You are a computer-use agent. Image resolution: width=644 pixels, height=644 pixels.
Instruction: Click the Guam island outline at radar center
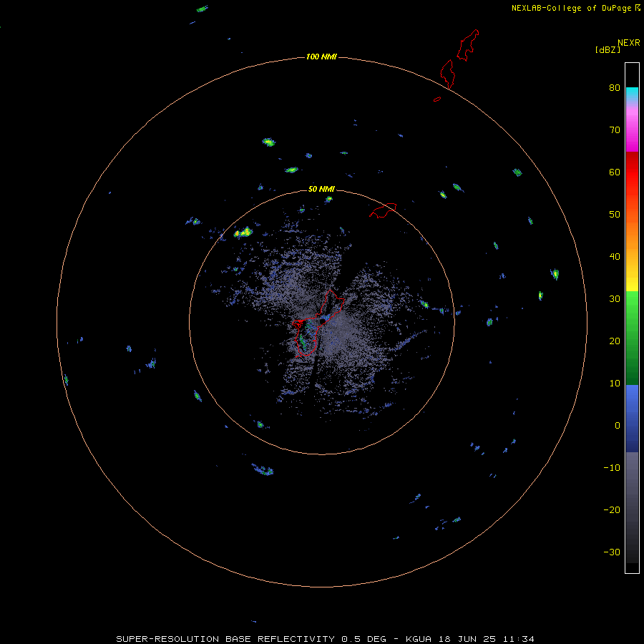[318, 323]
